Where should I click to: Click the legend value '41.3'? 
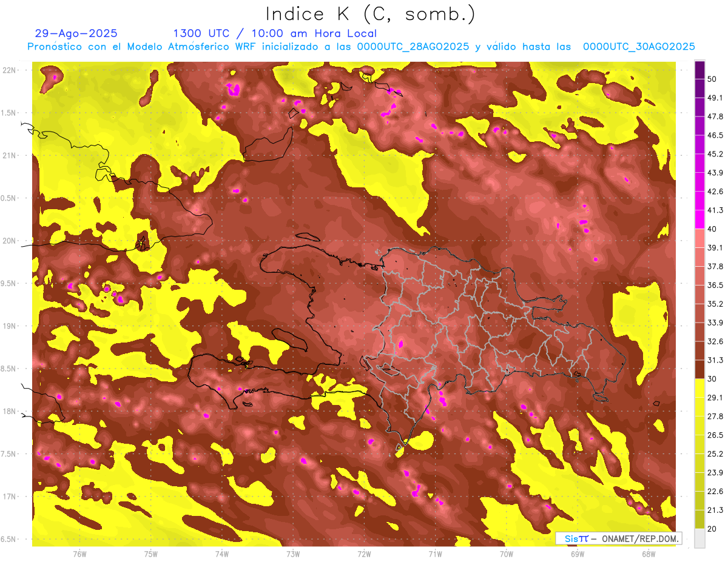tap(715, 210)
